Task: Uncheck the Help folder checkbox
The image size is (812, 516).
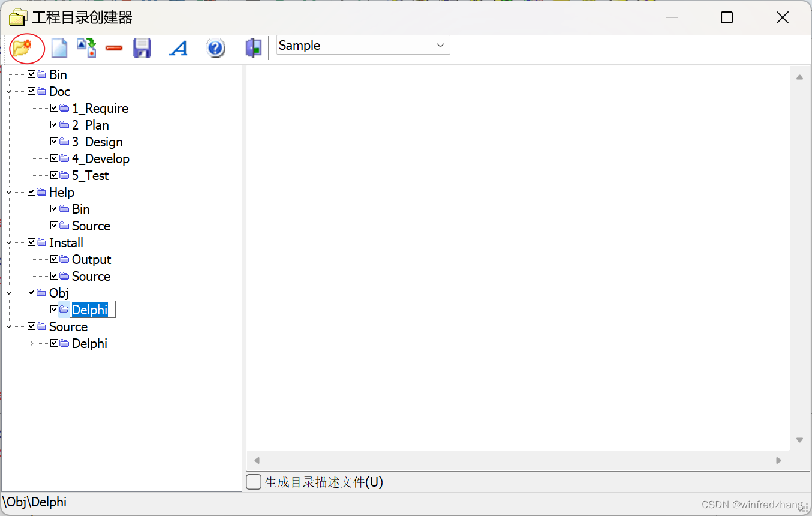Action: (x=32, y=192)
